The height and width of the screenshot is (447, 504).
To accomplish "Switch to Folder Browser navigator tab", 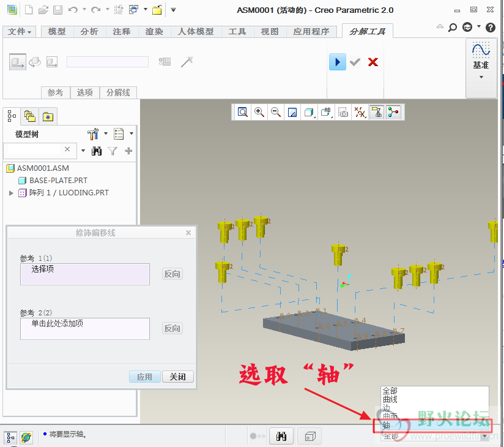I will point(29,116).
